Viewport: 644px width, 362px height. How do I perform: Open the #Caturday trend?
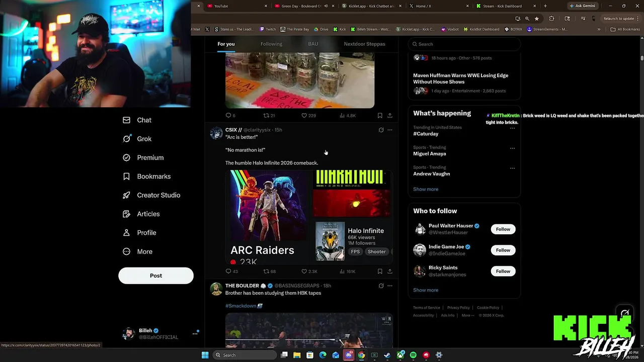(426, 134)
